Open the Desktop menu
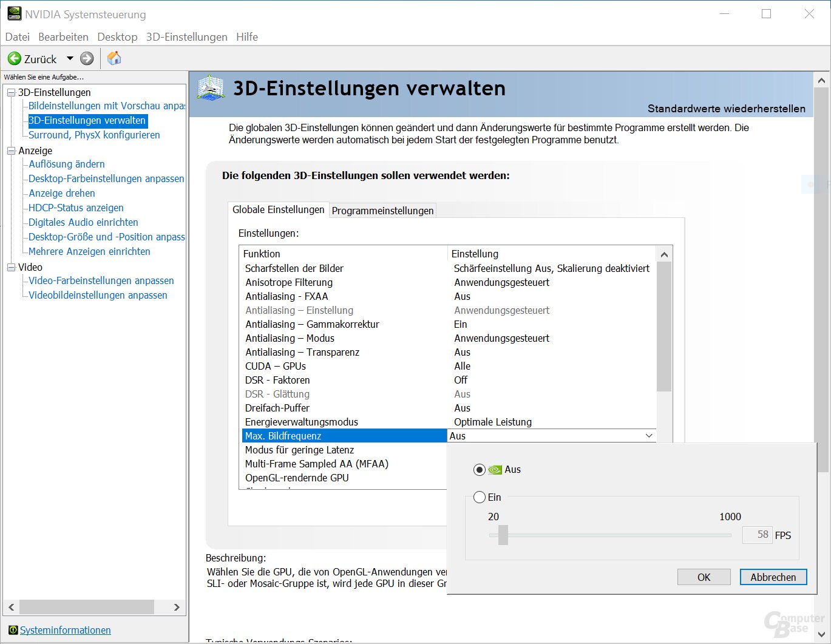The height and width of the screenshot is (644, 831). [x=117, y=37]
